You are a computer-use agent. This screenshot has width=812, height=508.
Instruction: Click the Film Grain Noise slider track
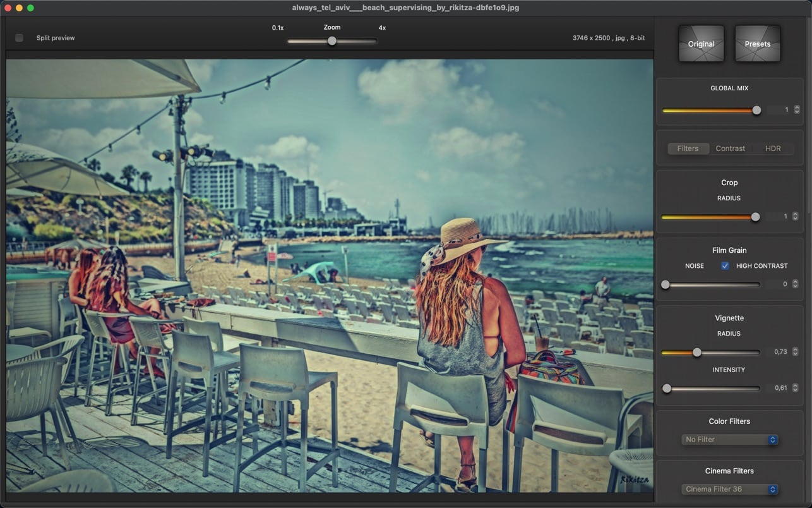pos(710,285)
